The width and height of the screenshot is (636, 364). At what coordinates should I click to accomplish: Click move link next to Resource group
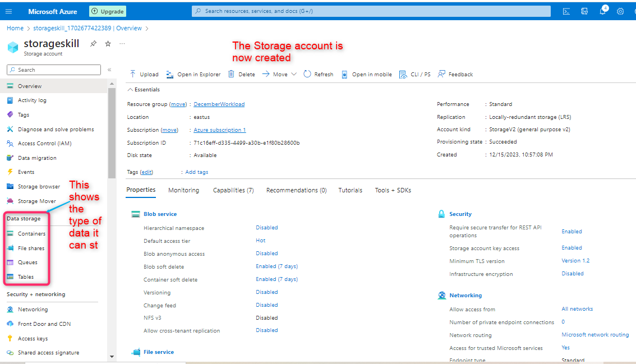pyautogui.click(x=178, y=104)
